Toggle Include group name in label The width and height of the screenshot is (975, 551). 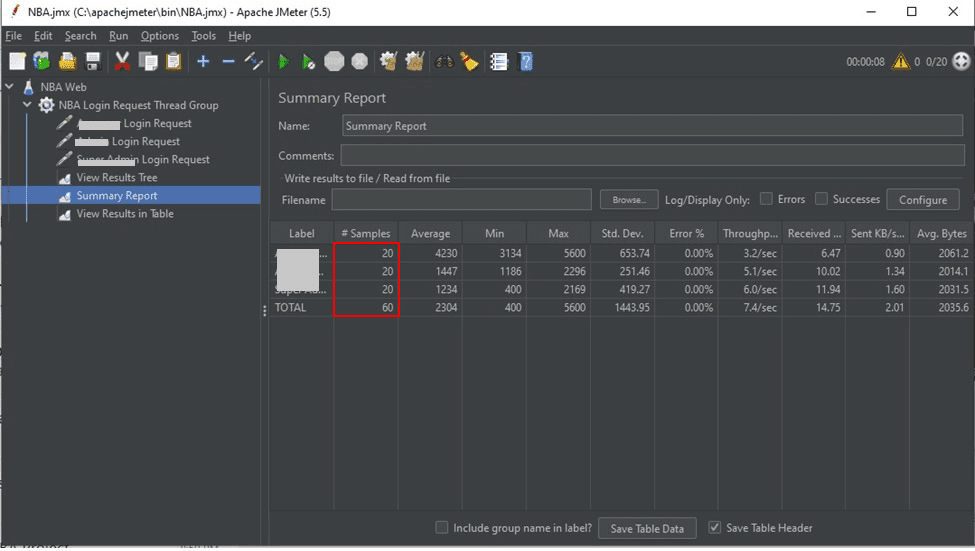tap(441, 527)
